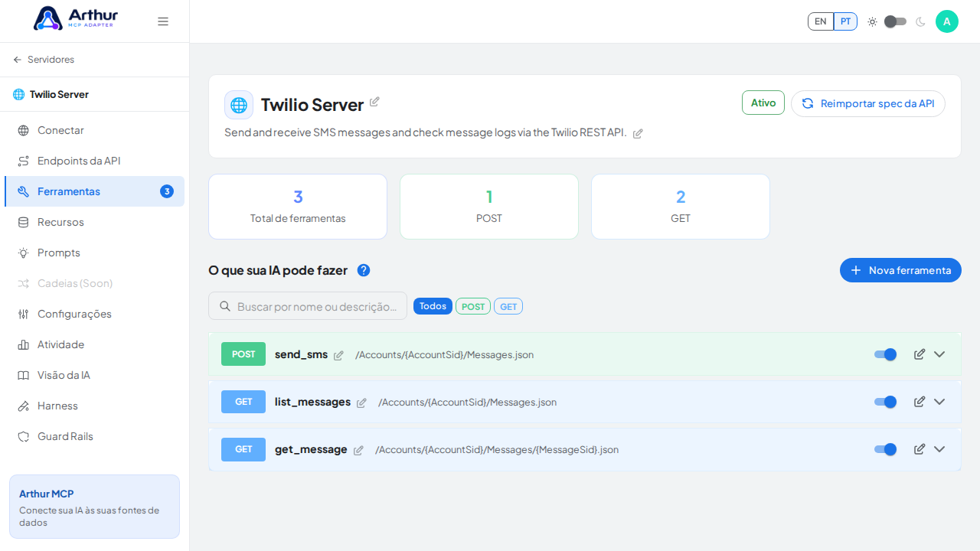Viewport: 980px width, 551px height.
Task: Click the Ativo status badge
Action: point(763,103)
